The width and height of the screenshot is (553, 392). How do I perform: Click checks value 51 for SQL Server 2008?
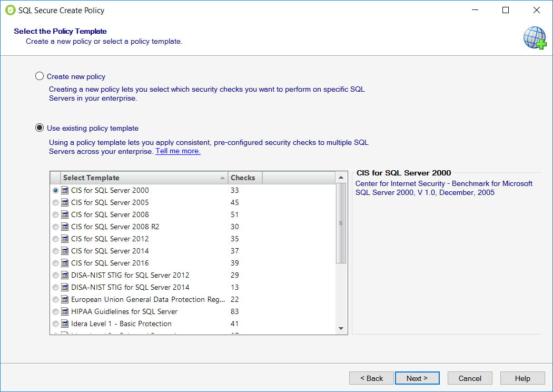(234, 214)
